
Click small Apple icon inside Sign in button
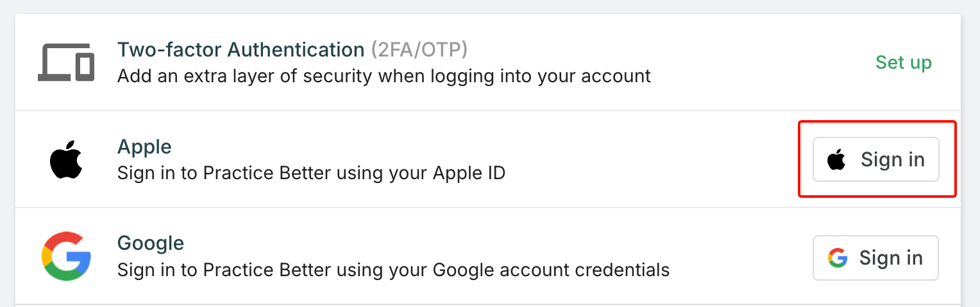click(836, 160)
